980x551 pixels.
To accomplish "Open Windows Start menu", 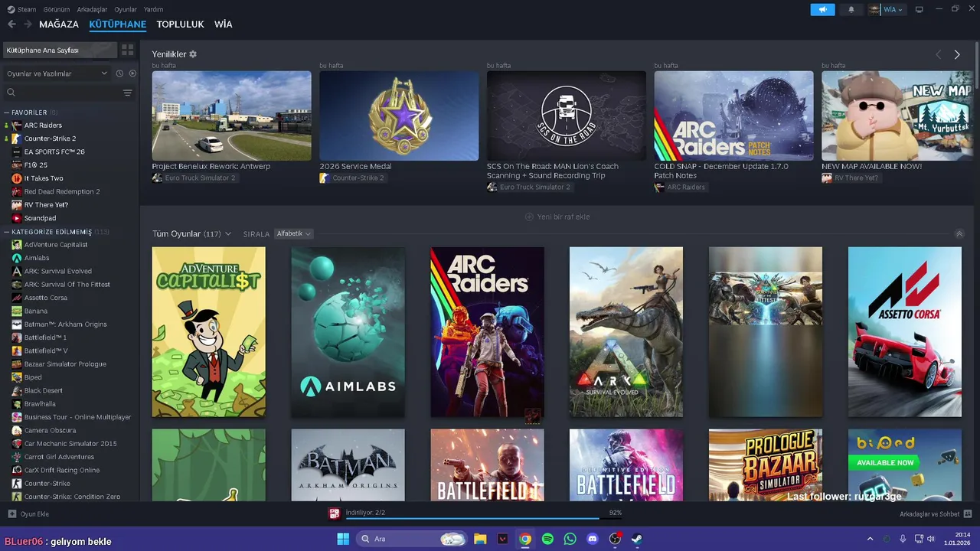I will 343,539.
